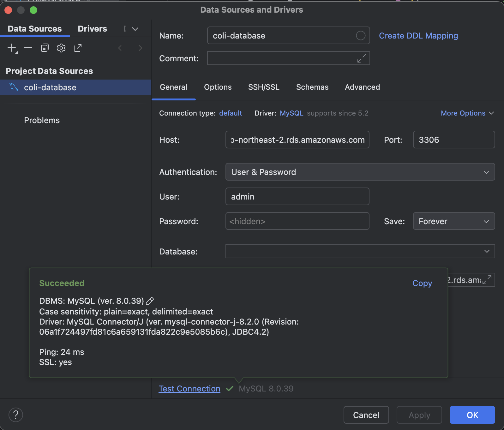Open the SSH/SSL tab

[x=264, y=87]
